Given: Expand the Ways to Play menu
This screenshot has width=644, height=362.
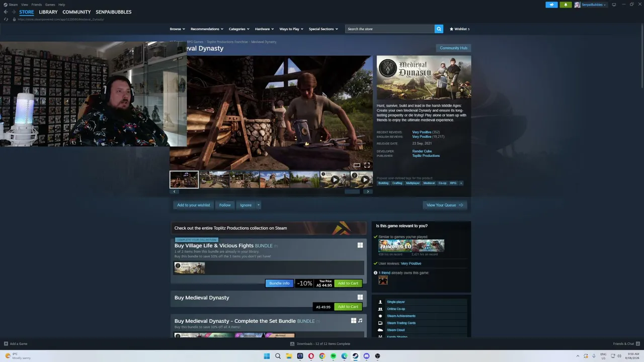Looking at the screenshot, I should pos(291,29).
